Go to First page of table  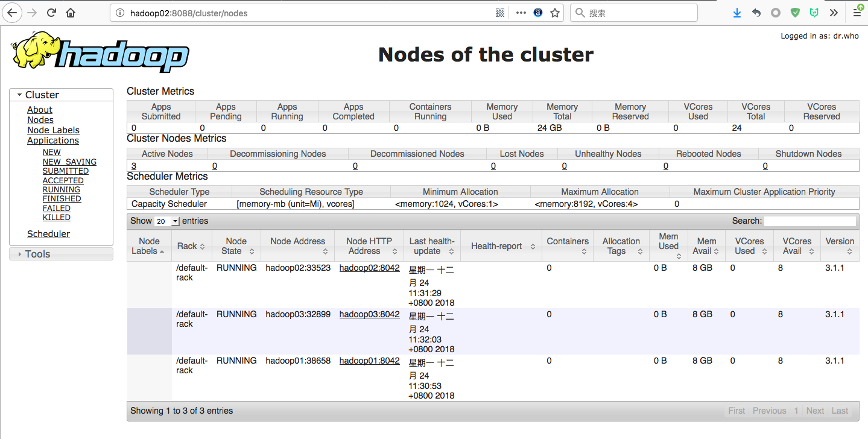pos(737,411)
